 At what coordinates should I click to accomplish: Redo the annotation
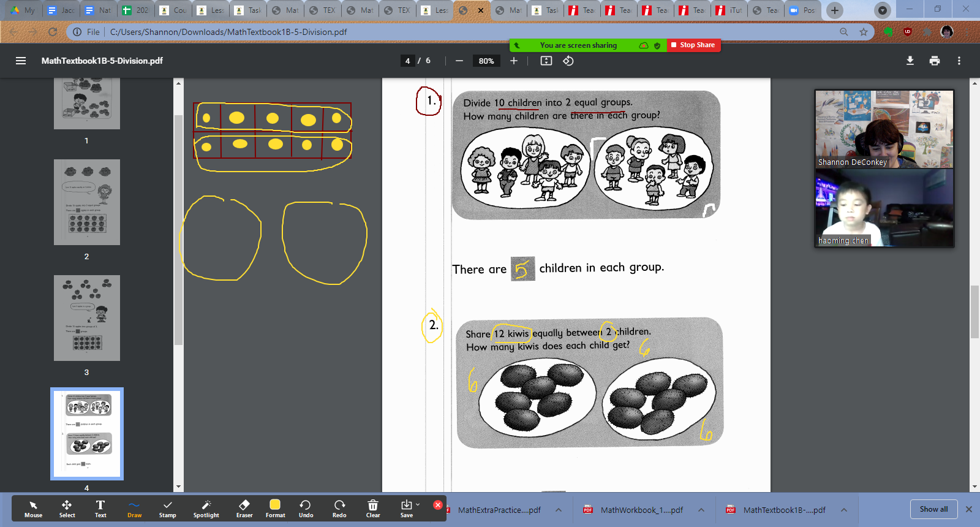339,509
